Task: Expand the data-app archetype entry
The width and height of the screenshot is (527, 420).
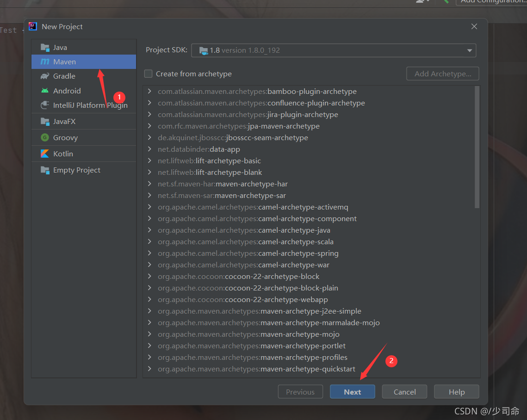Action: 149,149
